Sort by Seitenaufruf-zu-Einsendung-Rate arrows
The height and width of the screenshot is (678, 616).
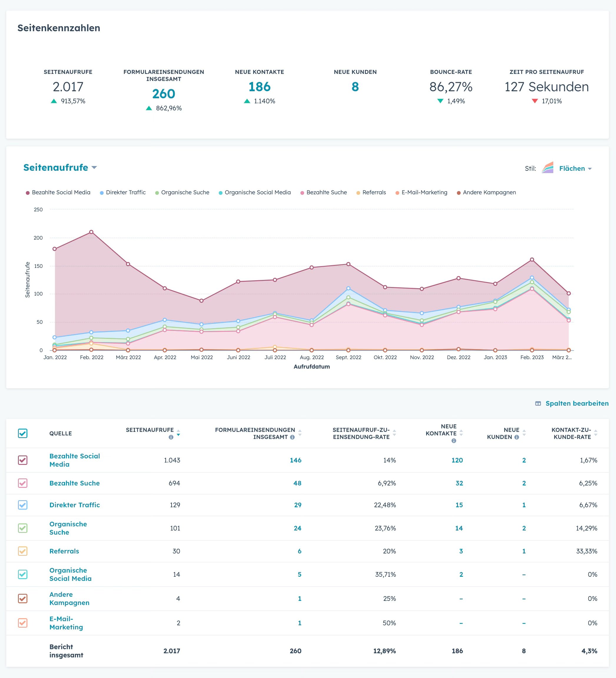pos(394,433)
